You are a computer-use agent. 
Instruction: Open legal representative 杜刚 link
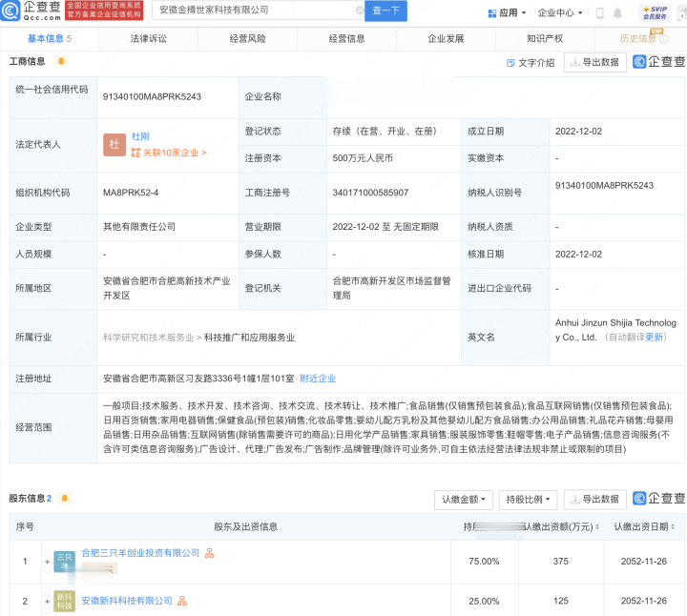point(140,136)
